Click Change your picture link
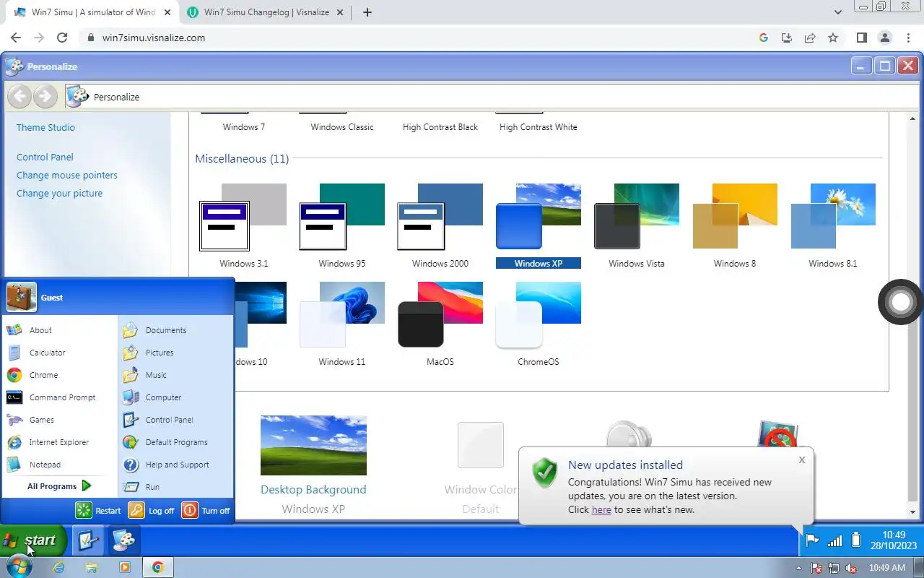This screenshot has width=924, height=578. click(x=59, y=193)
